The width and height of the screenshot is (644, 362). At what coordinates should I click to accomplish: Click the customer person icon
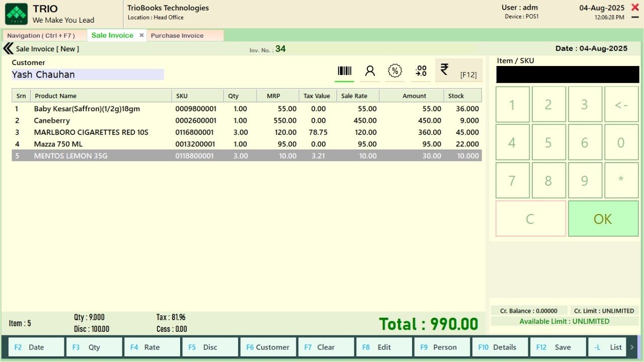tap(370, 71)
